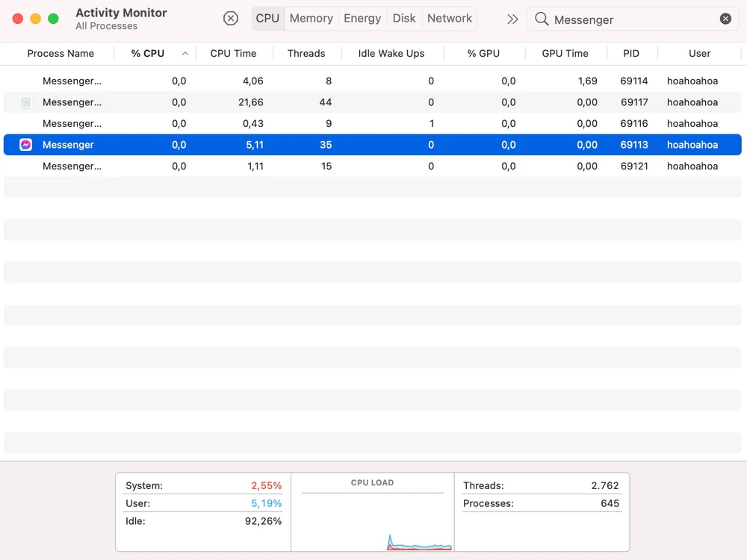747x560 pixels.
Task: Sort by Threads column header
Action: (306, 54)
